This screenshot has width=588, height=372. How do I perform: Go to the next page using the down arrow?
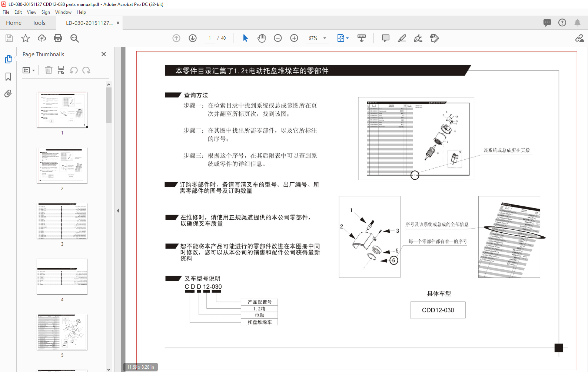point(193,38)
